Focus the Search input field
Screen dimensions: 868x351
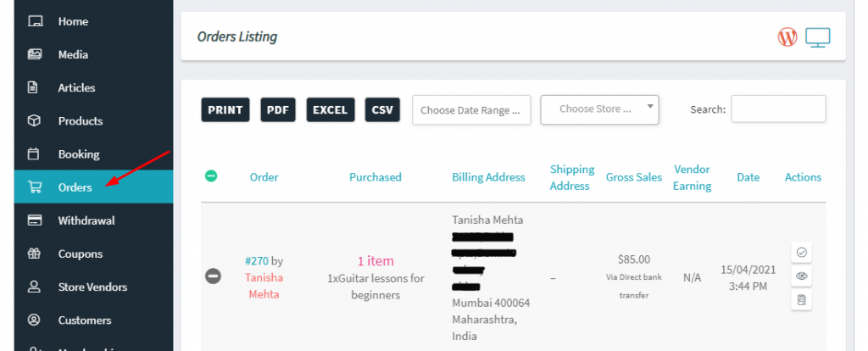pyautogui.click(x=778, y=109)
